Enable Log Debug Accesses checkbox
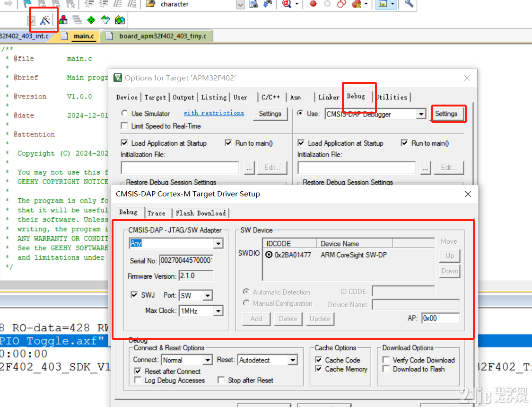Viewport: 532px width, 407px height. [138, 380]
